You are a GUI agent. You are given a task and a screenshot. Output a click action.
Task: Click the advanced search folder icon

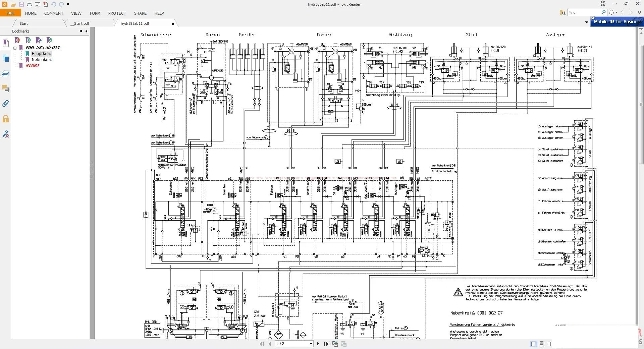point(562,13)
